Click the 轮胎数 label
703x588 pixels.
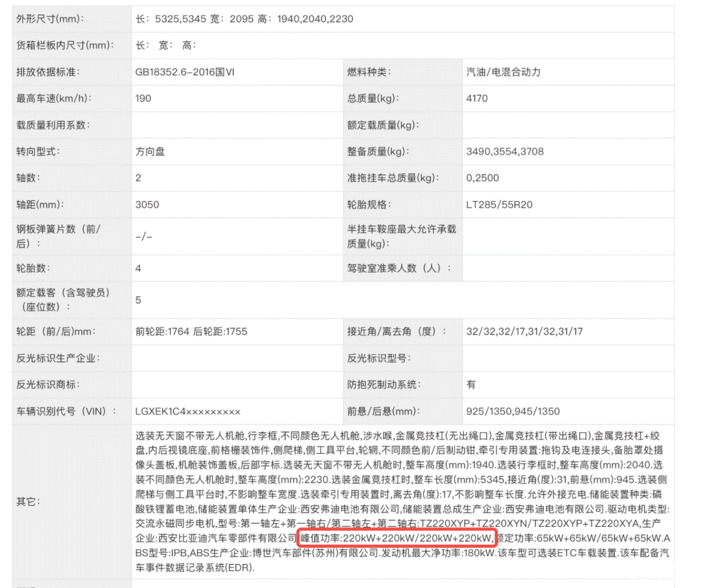[33, 268]
